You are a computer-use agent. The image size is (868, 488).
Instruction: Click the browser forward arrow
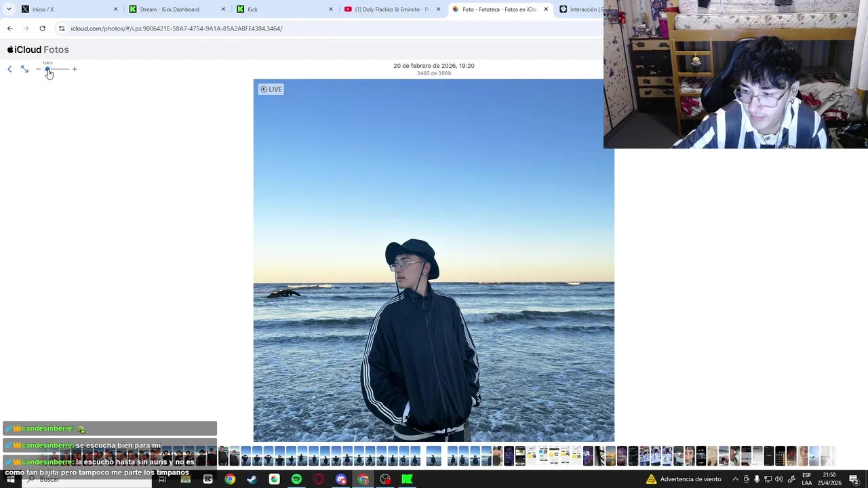tap(26, 28)
